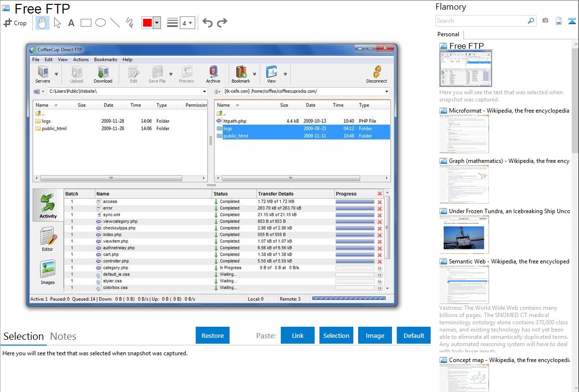Open the line width dropdown showing 4
This screenshot has width=579, height=392.
pyautogui.click(x=188, y=23)
